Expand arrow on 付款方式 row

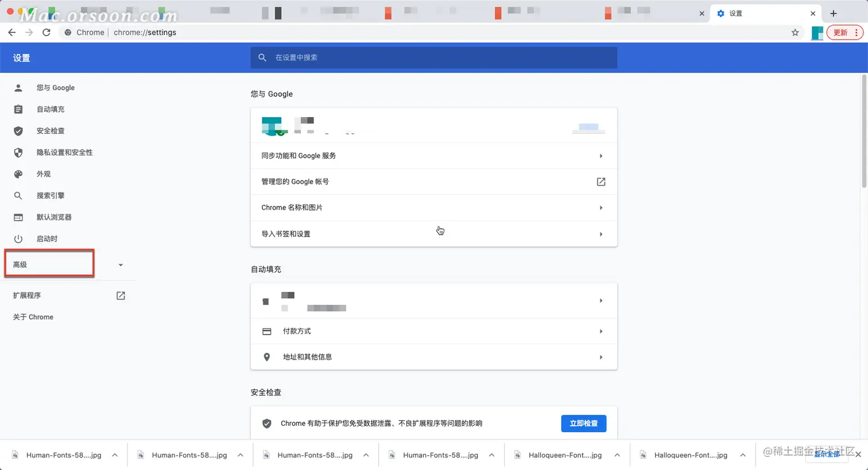(601, 332)
